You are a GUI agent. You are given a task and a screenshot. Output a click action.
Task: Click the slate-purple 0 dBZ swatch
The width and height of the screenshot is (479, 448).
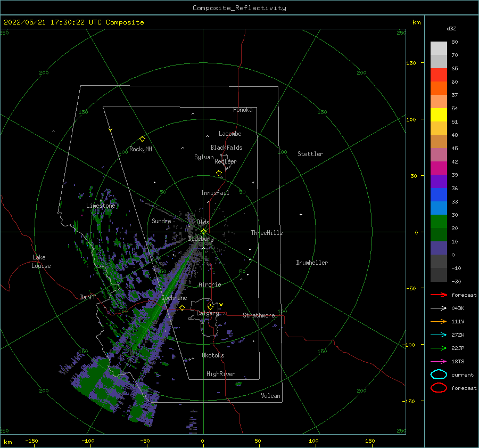(439, 248)
